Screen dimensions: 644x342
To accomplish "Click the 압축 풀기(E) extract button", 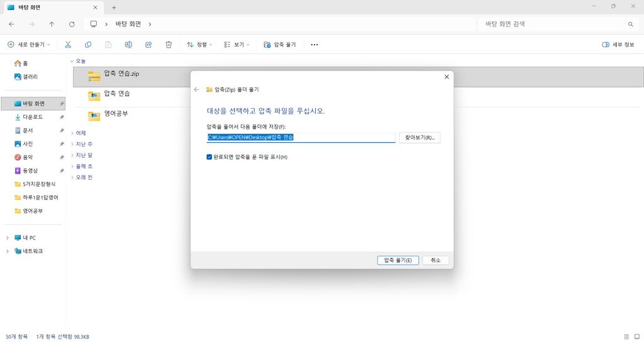I will pyautogui.click(x=398, y=260).
